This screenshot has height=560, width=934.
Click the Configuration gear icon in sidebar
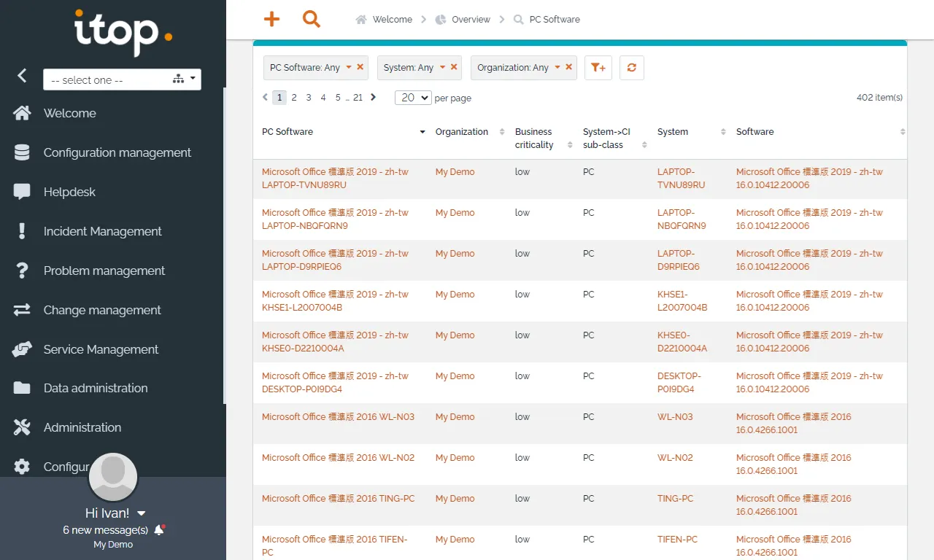click(x=22, y=467)
